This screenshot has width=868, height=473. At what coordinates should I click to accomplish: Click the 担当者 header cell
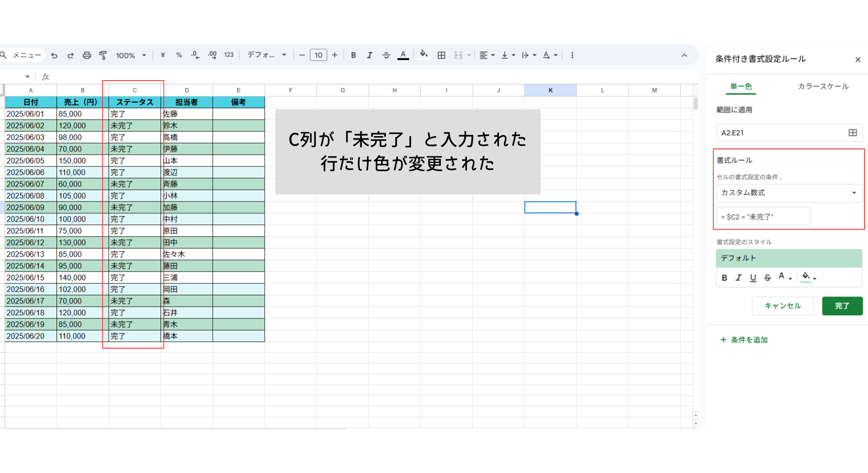click(187, 102)
